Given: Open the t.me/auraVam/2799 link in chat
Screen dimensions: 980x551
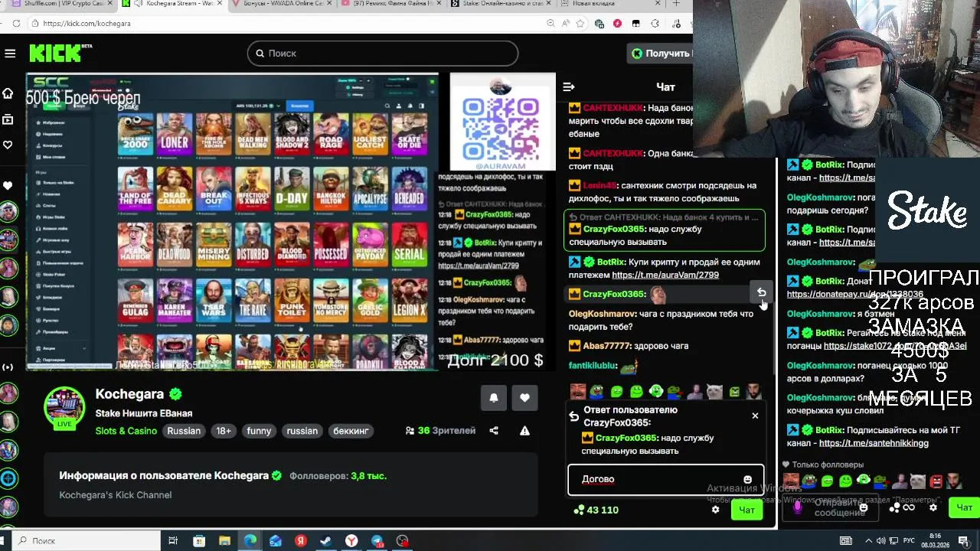Looking at the screenshot, I should [665, 275].
